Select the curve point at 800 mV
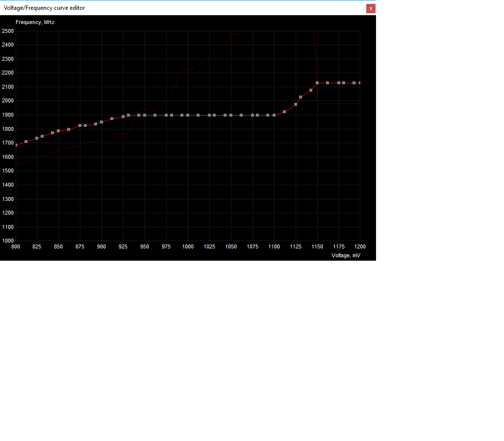This screenshot has width=504, height=441. click(16, 145)
